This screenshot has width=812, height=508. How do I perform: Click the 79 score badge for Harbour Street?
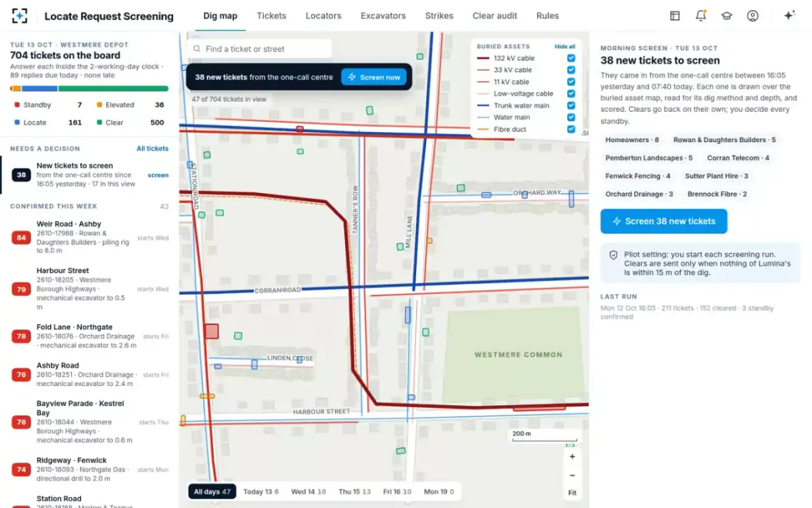[22, 289]
